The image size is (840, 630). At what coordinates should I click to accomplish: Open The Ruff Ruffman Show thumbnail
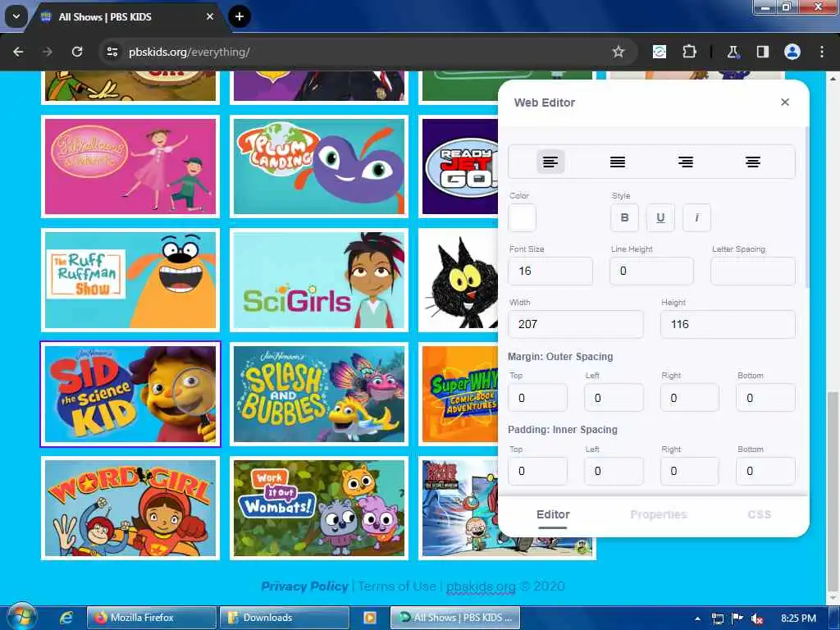(130, 281)
